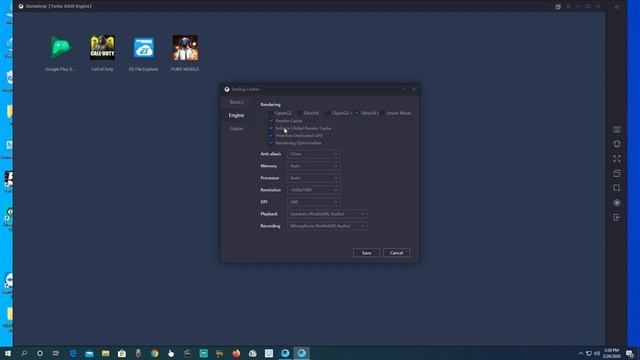Open Microsoft Edge from the taskbar
Viewport: 640px width, 360px height.
(73, 353)
